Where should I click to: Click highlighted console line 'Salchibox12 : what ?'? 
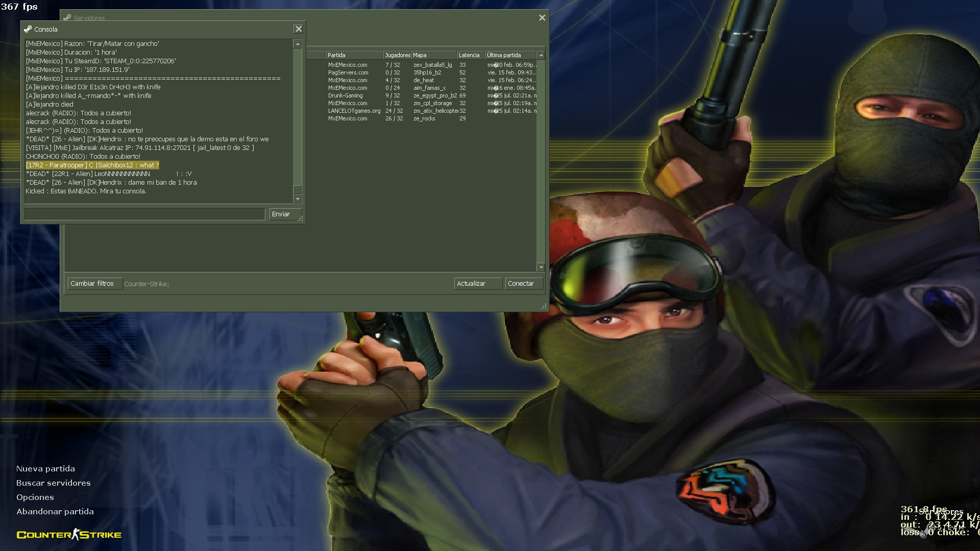[92, 165]
